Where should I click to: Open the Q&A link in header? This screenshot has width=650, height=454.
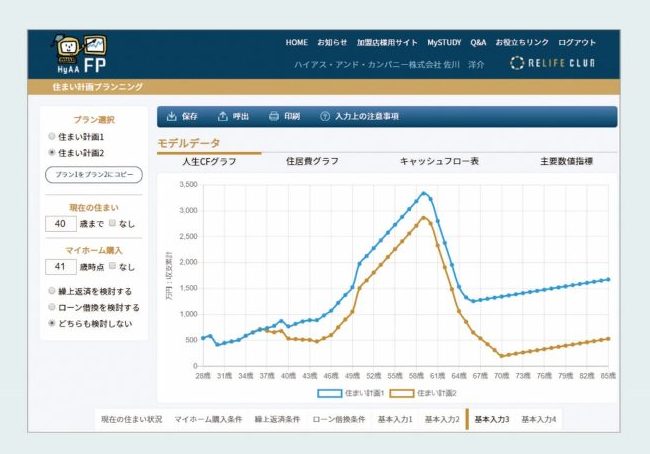(478, 43)
